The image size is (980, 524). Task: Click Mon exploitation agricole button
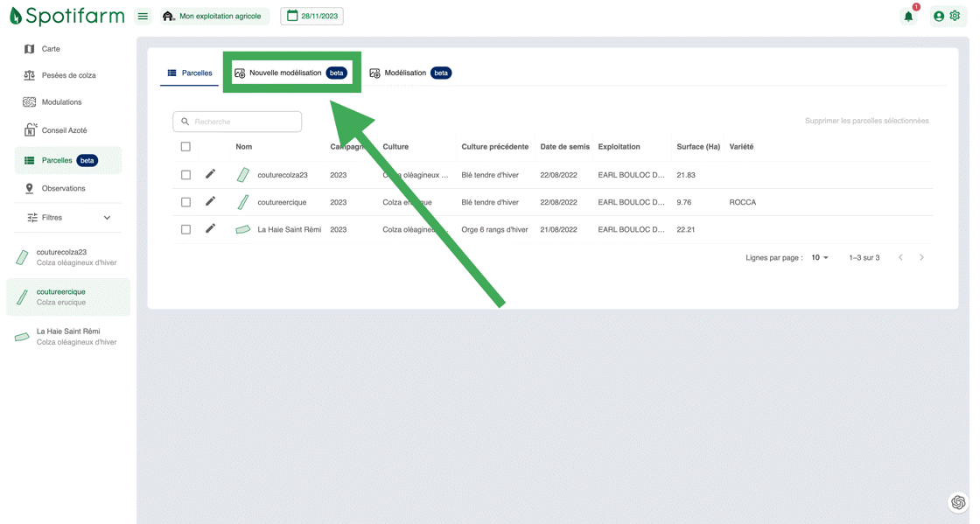click(213, 16)
